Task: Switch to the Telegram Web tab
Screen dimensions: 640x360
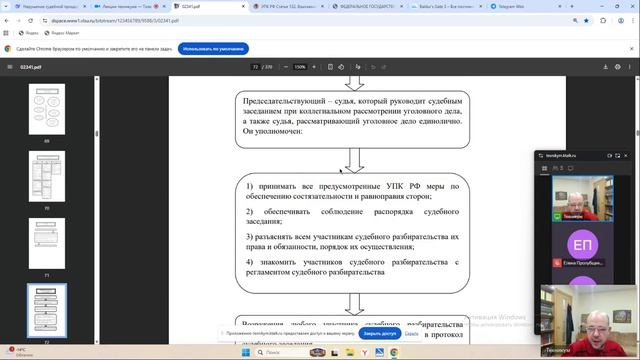Action: (526, 7)
